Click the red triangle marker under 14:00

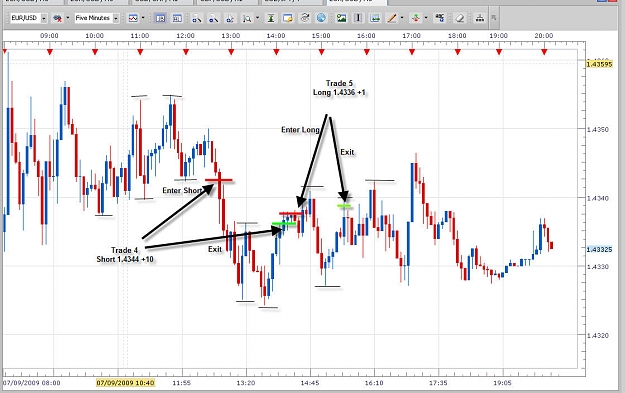click(x=276, y=52)
